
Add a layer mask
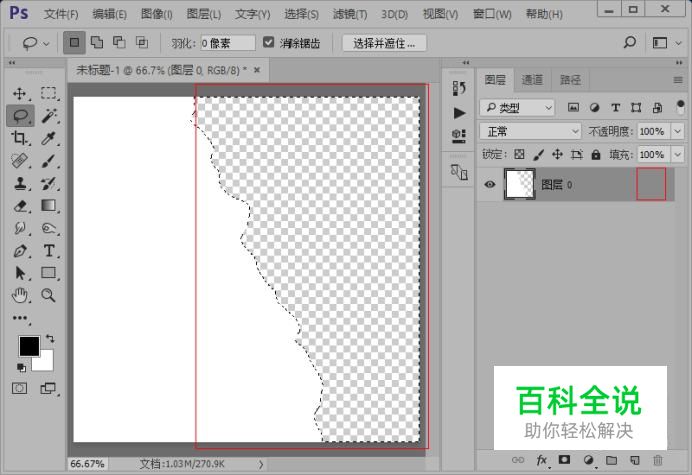click(564, 460)
